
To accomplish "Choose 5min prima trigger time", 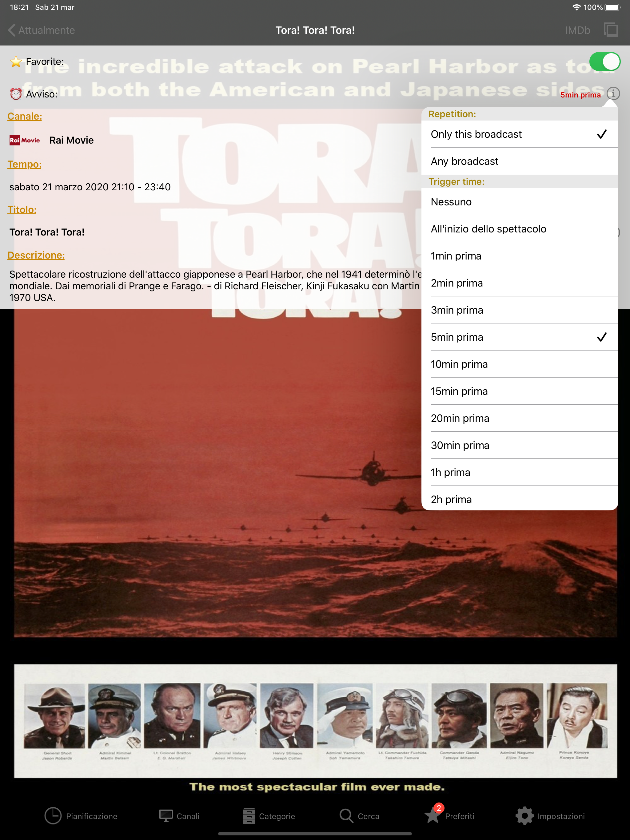I will tap(519, 337).
